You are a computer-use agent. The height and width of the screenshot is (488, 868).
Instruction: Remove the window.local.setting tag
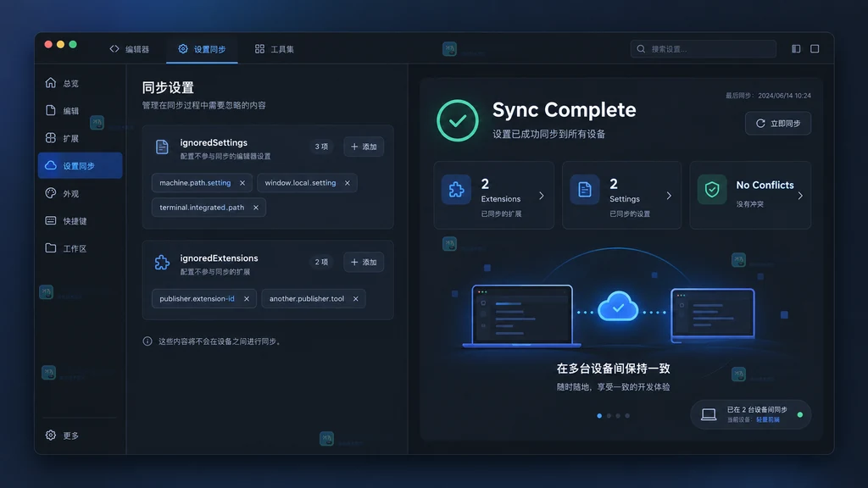[347, 183]
